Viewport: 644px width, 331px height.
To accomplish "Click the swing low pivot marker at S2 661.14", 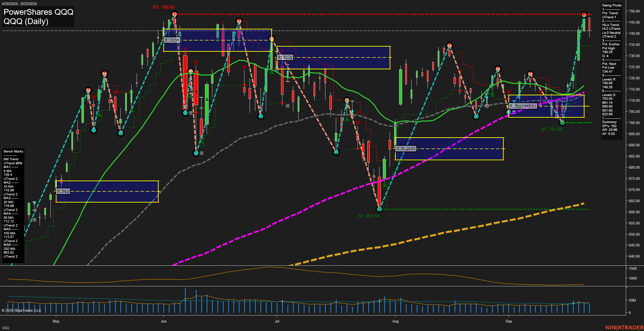I will (x=379, y=209).
